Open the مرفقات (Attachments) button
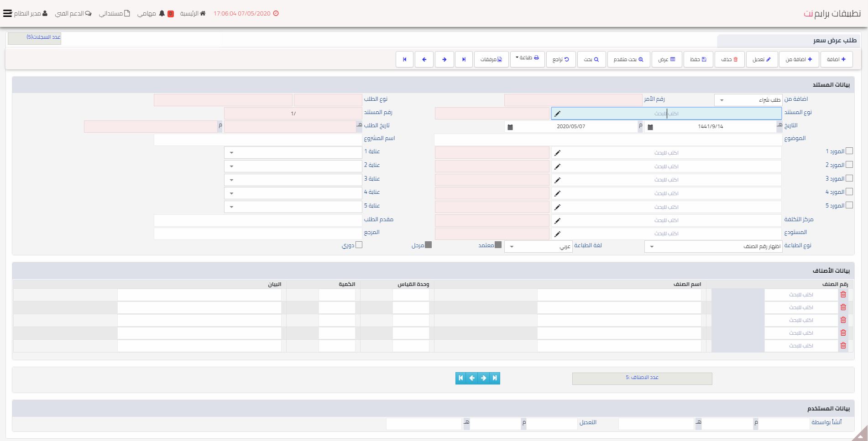Image resolution: width=868 pixels, height=441 pixels. (x=492, y=59)
